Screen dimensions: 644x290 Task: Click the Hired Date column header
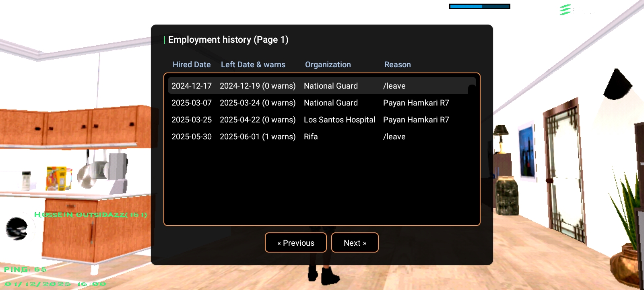click(x=192, y=64)
